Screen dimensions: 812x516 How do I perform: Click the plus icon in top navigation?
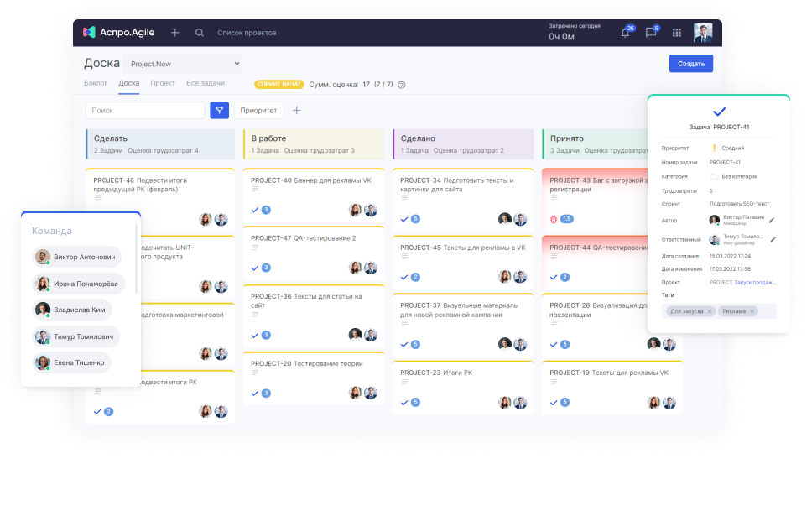175,32
